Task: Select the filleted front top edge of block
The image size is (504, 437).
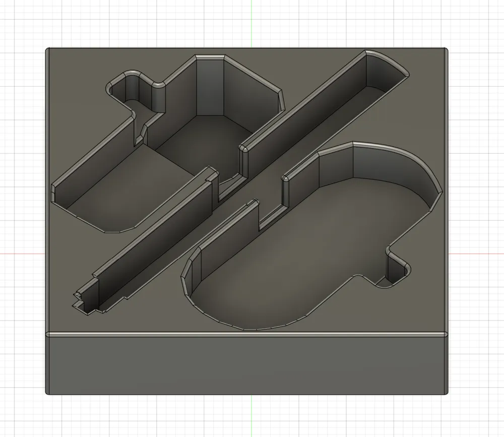Action: pyautogui.click(x=247, y=334)
